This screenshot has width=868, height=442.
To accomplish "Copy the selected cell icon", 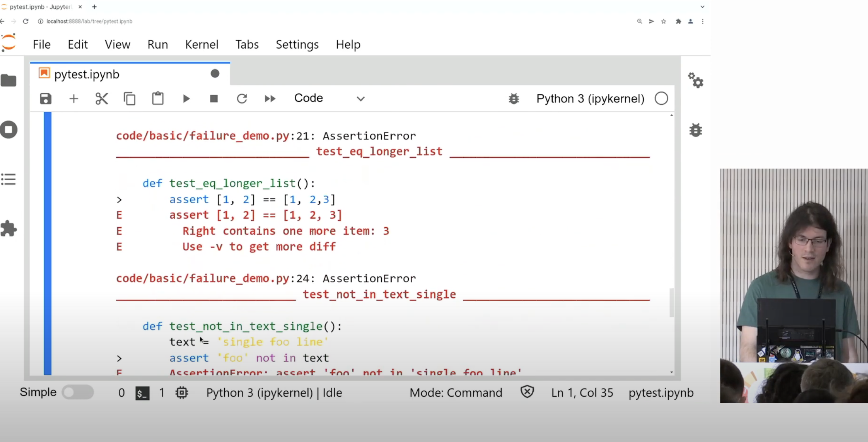I will coord(129,98).
